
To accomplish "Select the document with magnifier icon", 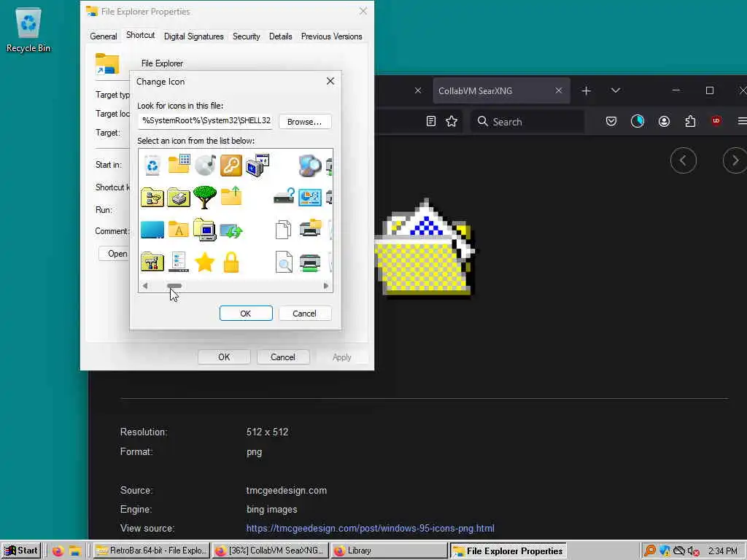I will point(284,262).
